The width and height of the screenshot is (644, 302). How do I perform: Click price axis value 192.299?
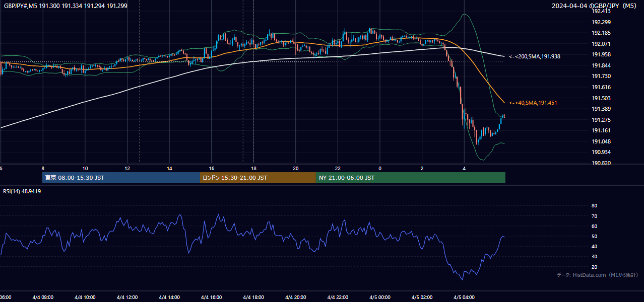[x=601, y=22]
